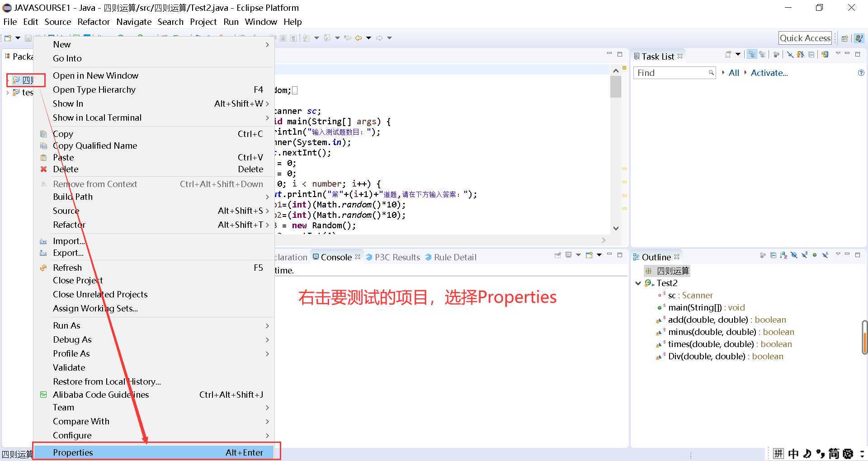
Task: Open the Refactor menu in the menu bar
Action: coord(94,22)
